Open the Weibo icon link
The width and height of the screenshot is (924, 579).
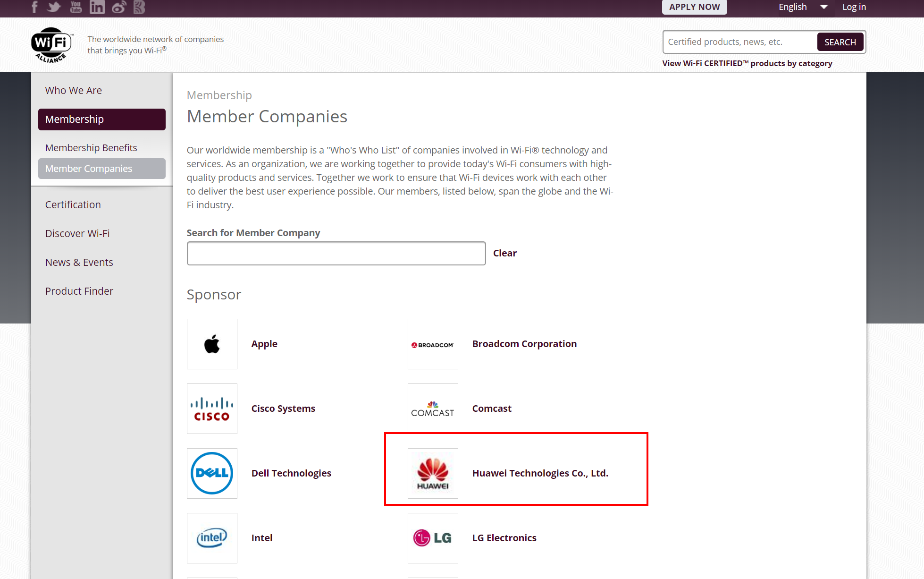coord(118,7)
